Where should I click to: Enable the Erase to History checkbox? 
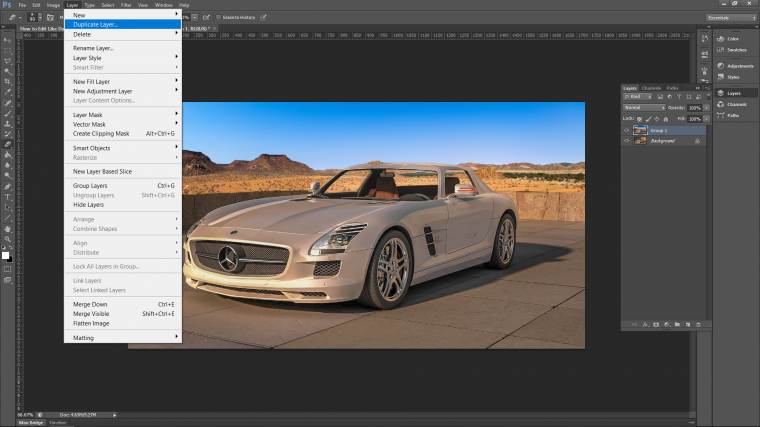(x=219, y=17)
